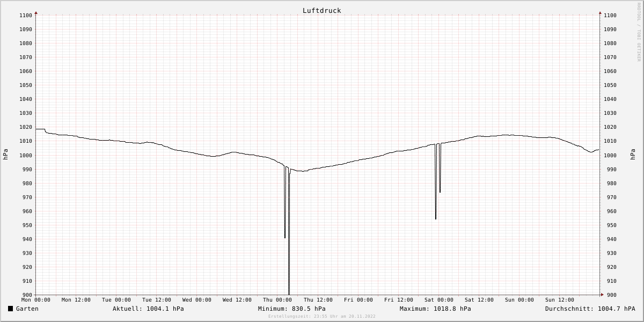The width and height of the screenshot is (644, 322).
Task: Click the 1100 value on the right axis
Action: pos(610,16)
